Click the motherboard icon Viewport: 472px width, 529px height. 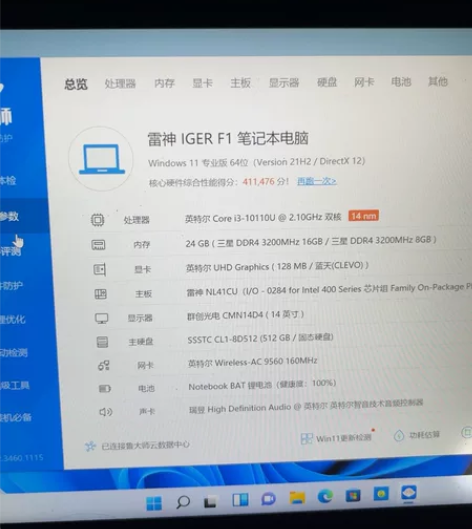pyautogui.click(x=100, y=294)
